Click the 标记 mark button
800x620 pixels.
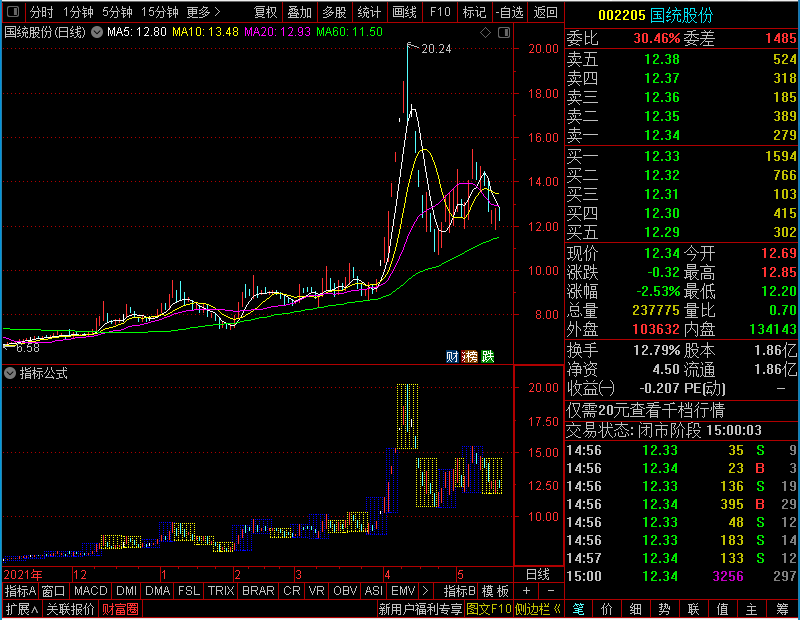pos(474,12)
